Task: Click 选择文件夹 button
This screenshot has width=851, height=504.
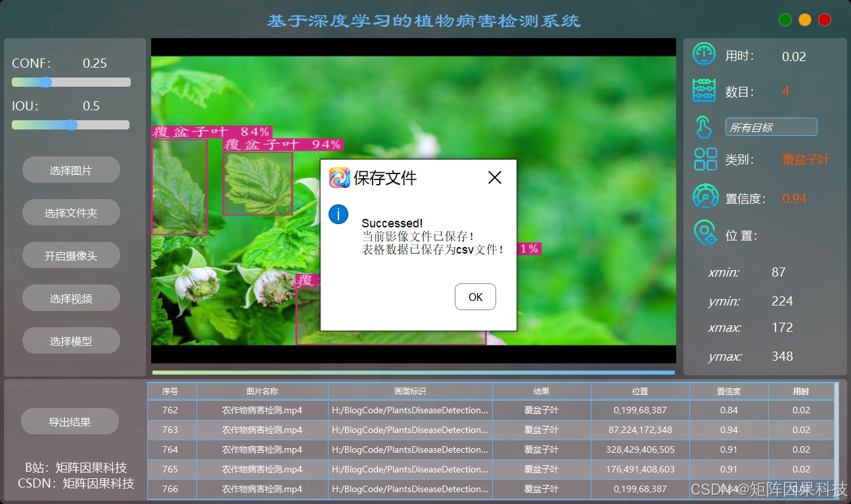Action: 71,213
